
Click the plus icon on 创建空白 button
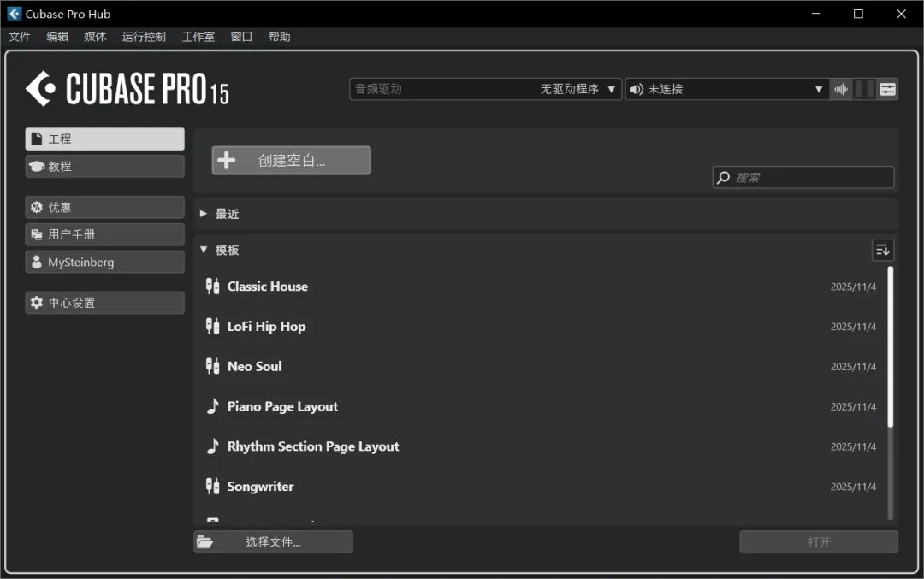(x=226, y=160)
